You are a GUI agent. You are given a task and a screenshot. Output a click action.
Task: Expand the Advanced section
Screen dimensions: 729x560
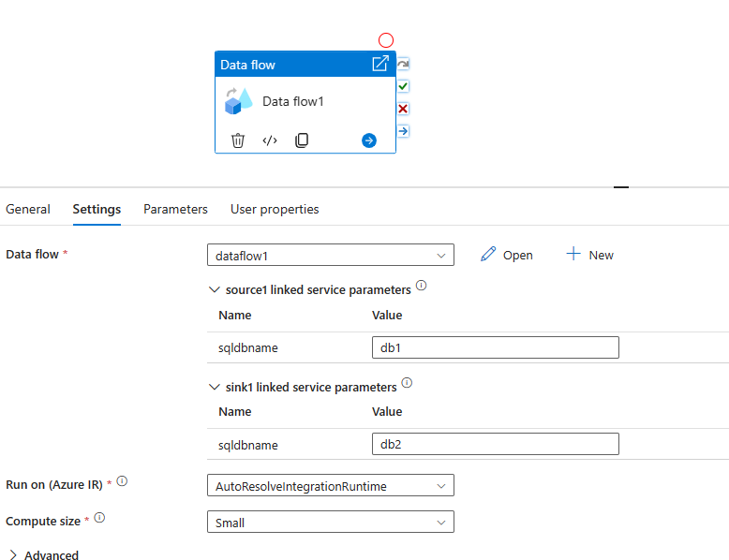tap(43, 555)
